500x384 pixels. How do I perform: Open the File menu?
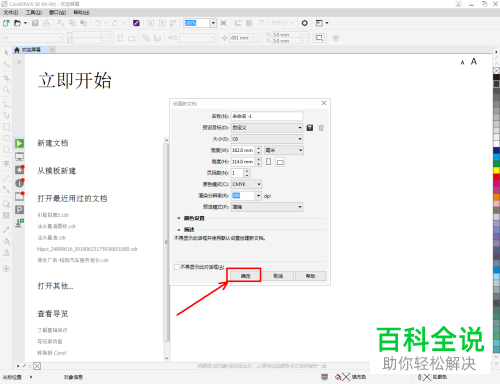pos(11,12)
